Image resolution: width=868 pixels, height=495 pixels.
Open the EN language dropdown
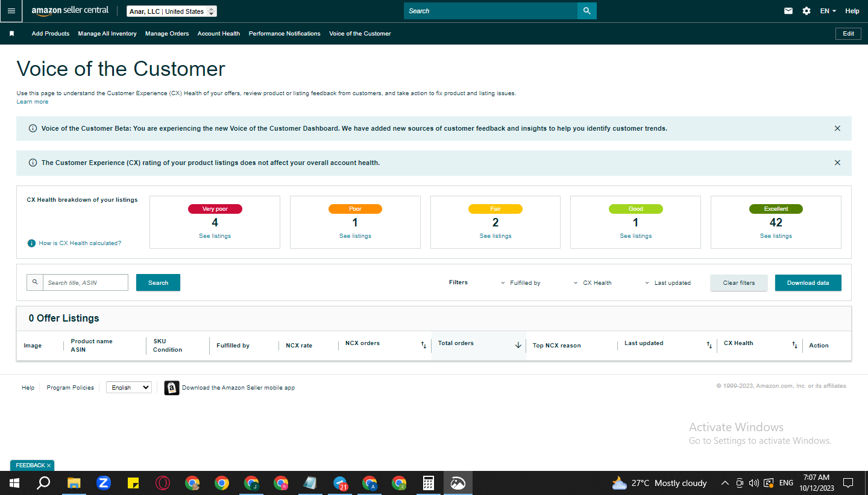828,11
